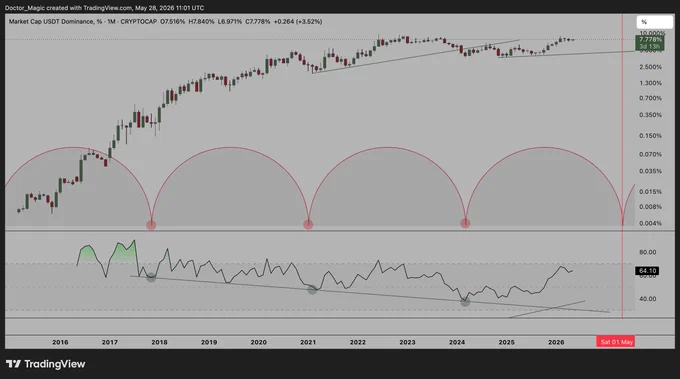
Task: Click the Sat 01 May red date label
Action: coord(616,342)
